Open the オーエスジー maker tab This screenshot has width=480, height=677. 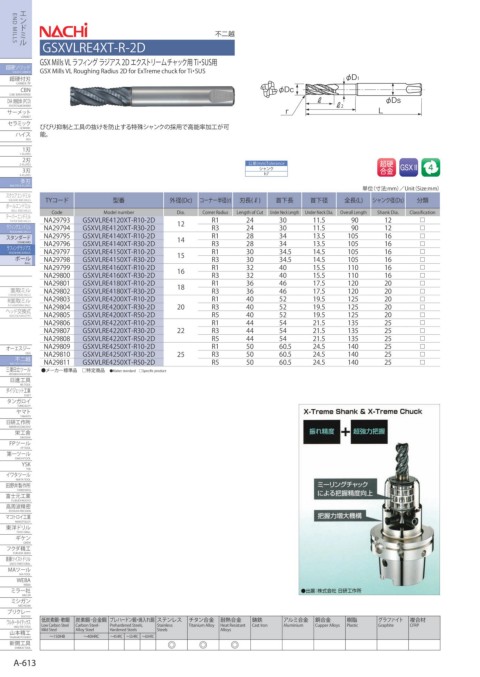point(16,349)
